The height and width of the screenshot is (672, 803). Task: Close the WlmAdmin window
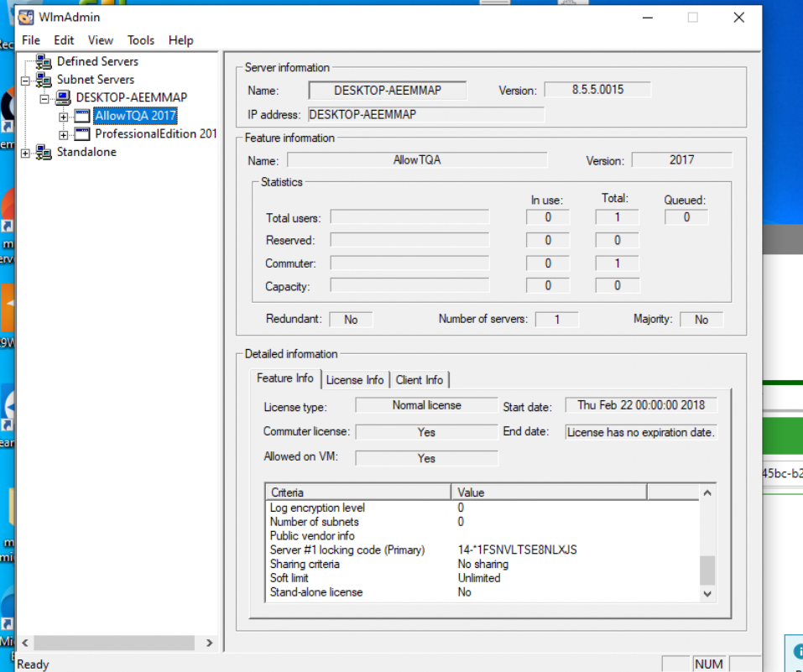[738, 18]
